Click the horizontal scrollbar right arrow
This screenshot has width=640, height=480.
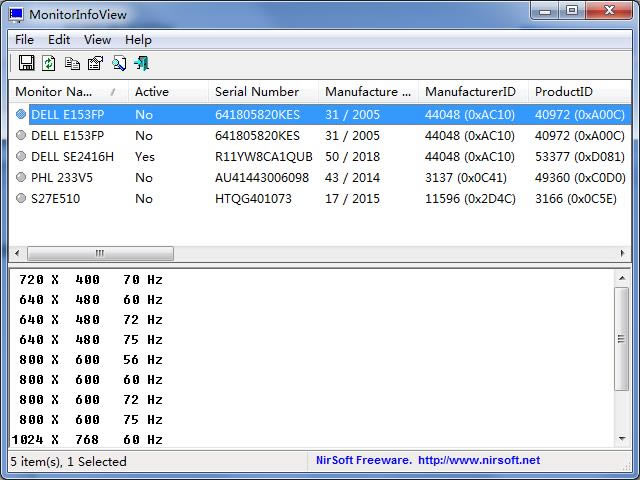[x=622, y=253]
